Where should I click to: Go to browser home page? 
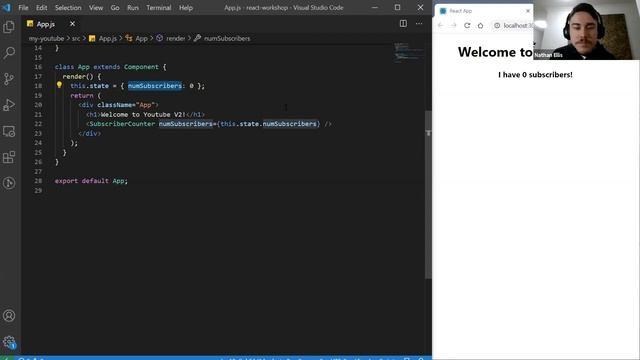480,25
